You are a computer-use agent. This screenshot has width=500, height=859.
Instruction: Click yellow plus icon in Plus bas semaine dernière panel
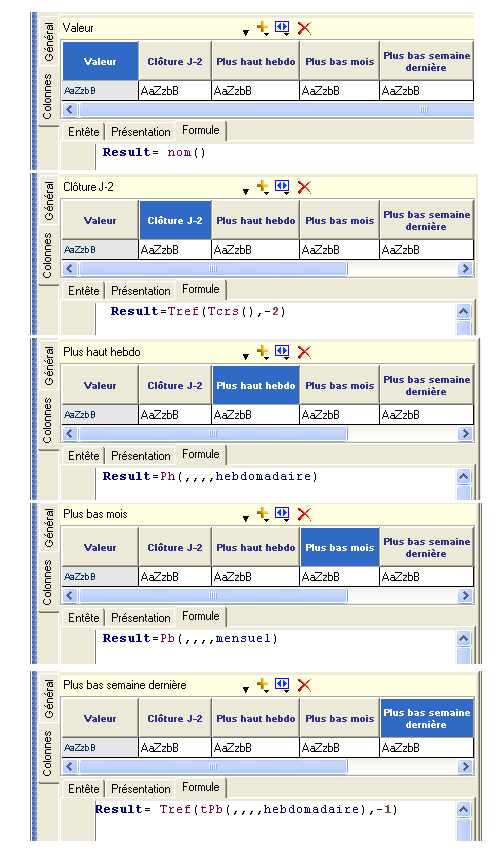pos(263,684)
